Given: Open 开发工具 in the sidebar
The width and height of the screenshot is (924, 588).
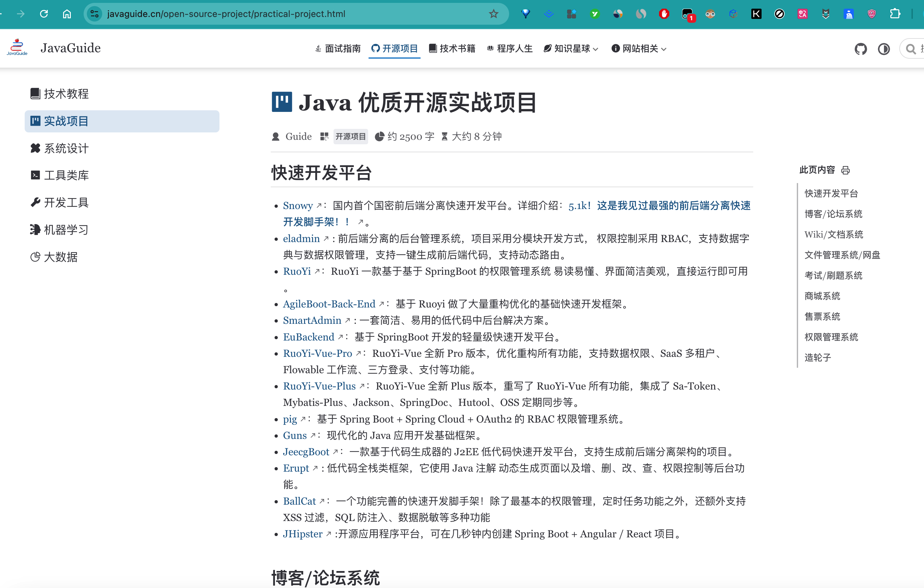Looking at the screenshot, I should click(x=122, y=202).
